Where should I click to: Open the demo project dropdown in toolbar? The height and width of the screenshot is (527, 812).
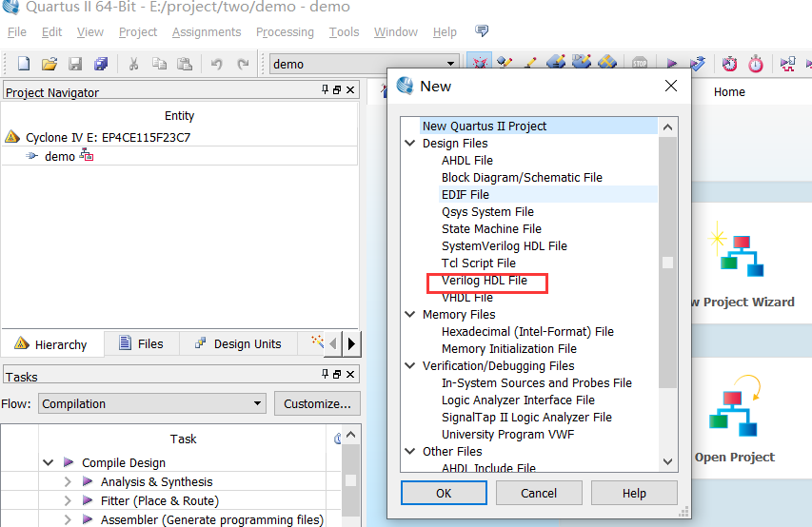click(364, 64)
